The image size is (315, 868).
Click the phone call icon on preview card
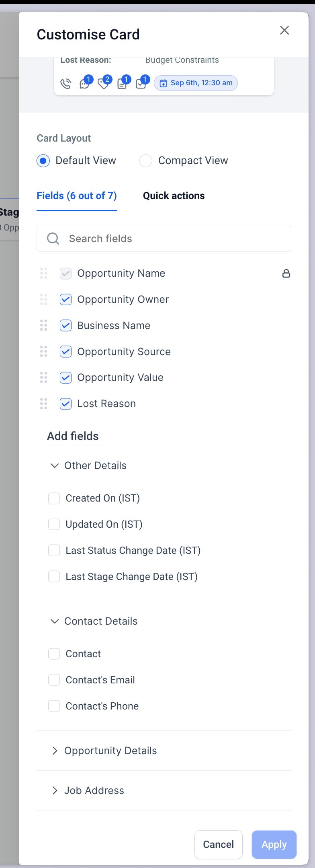(65, 84)
